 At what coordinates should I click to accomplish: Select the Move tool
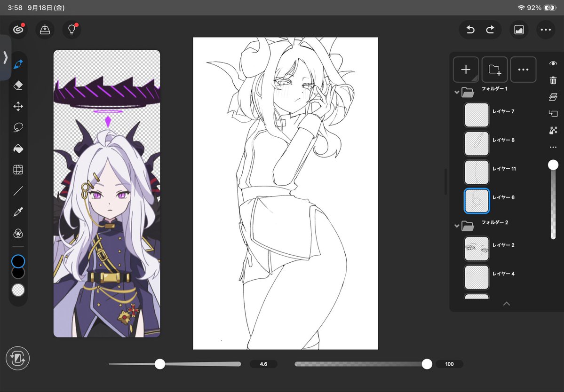pos(18,106)
